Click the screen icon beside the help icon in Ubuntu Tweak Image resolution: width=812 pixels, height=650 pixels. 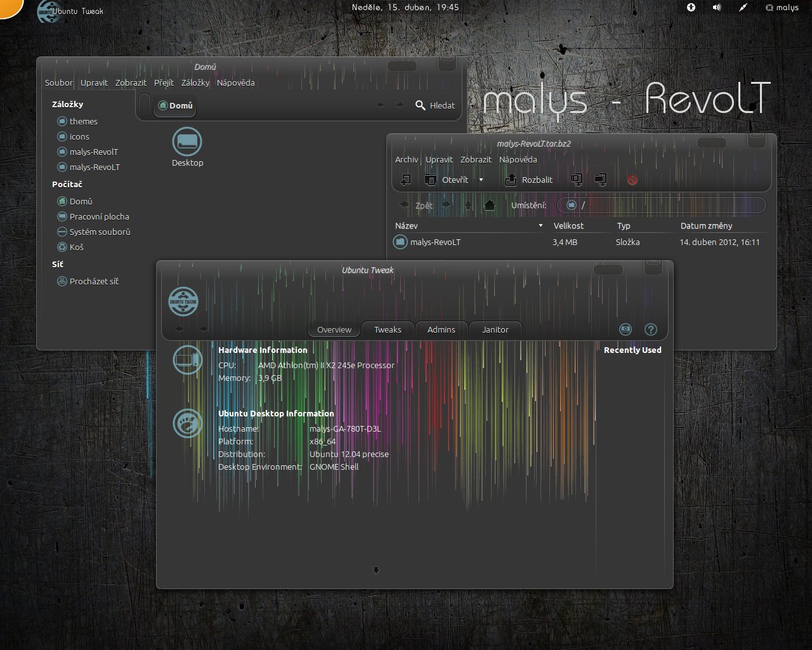click(x=625, y=329)
